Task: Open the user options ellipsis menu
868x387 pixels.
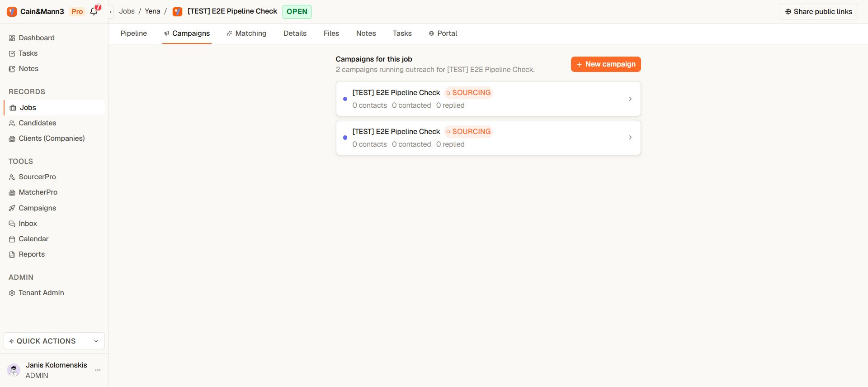Action: (98, 370)
